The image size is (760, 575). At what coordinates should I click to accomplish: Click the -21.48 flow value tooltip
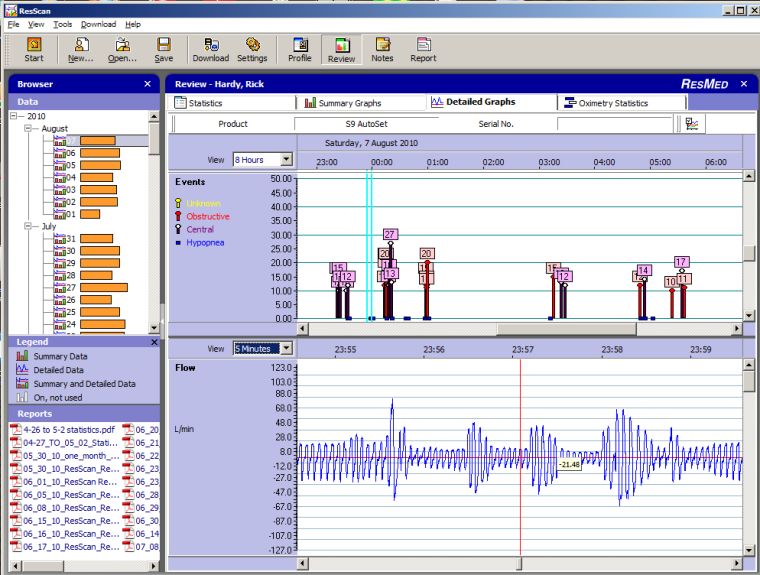(x=570, y=464)
